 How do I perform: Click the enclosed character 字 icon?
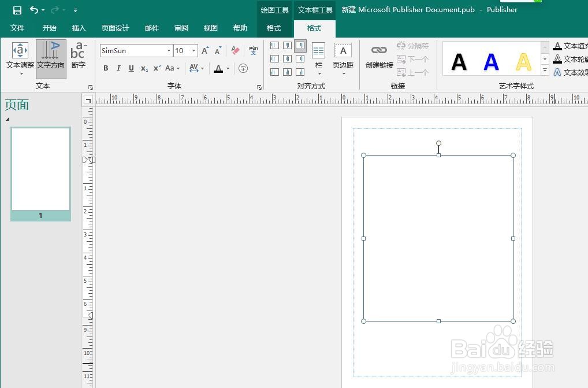point(243,68)
